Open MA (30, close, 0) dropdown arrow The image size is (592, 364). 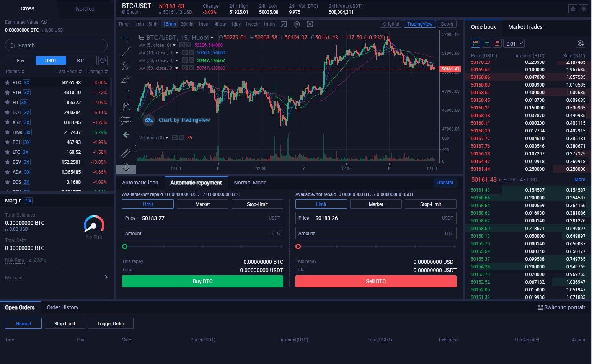(x=176, y=60)
